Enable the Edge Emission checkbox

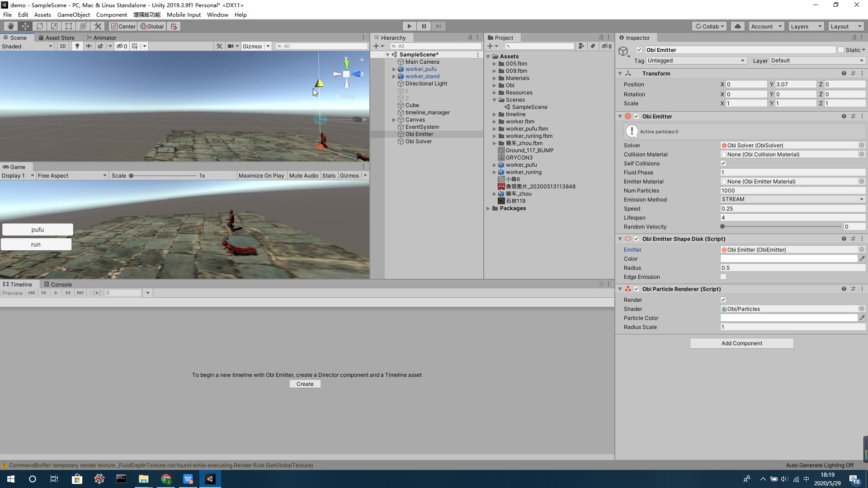(x=723, y=277)
